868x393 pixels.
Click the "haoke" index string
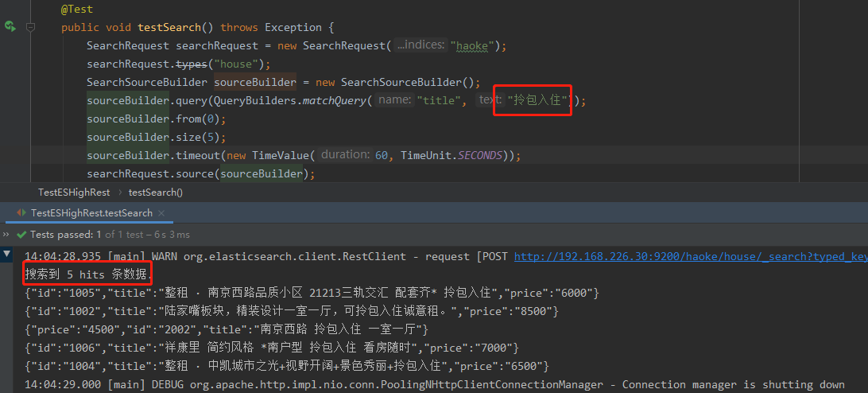471,45
